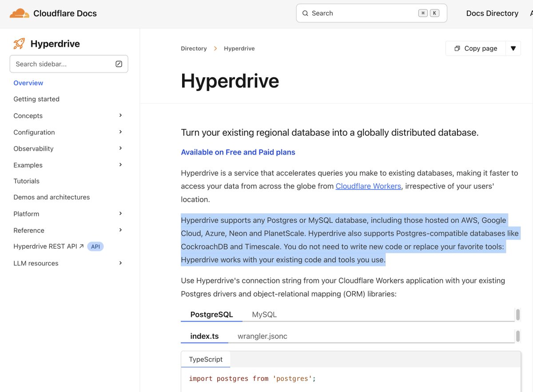Open the dropdown arrow beside Copy page
Screen dimensions: 533x392
pyautogui.click(x=513, y=48)
